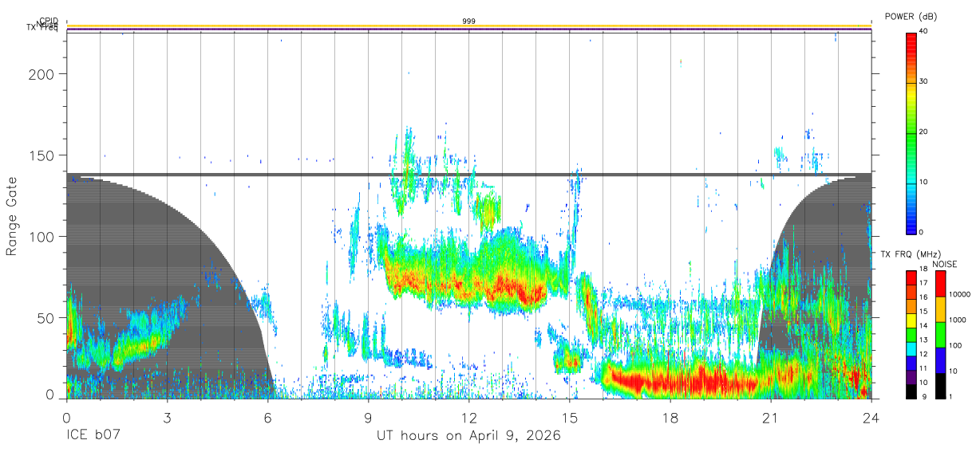
Task: Click the "15" UT hour tick label
Action: (x=570, y=417)
